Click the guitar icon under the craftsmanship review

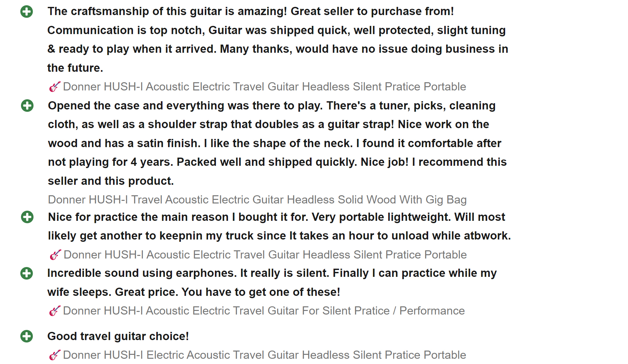coord(54,87)
